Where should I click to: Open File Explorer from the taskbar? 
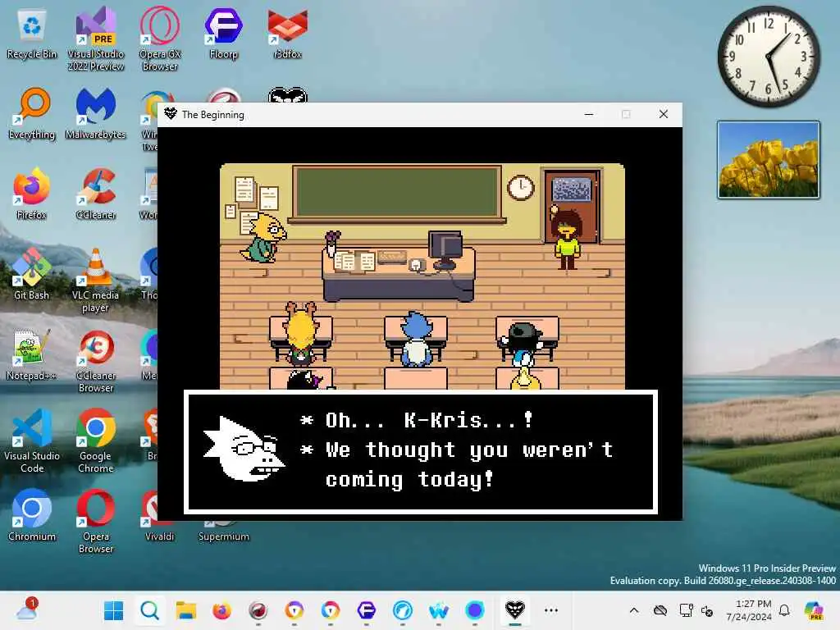coord(186,610)
